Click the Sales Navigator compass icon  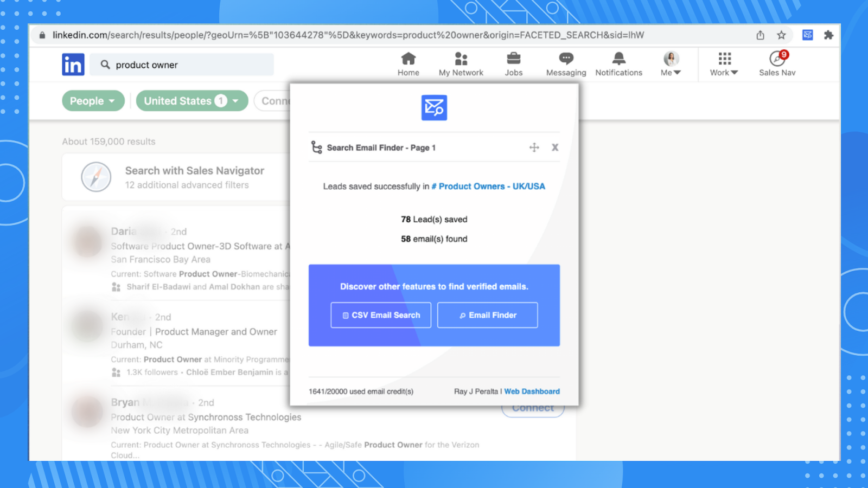[96, 177]
